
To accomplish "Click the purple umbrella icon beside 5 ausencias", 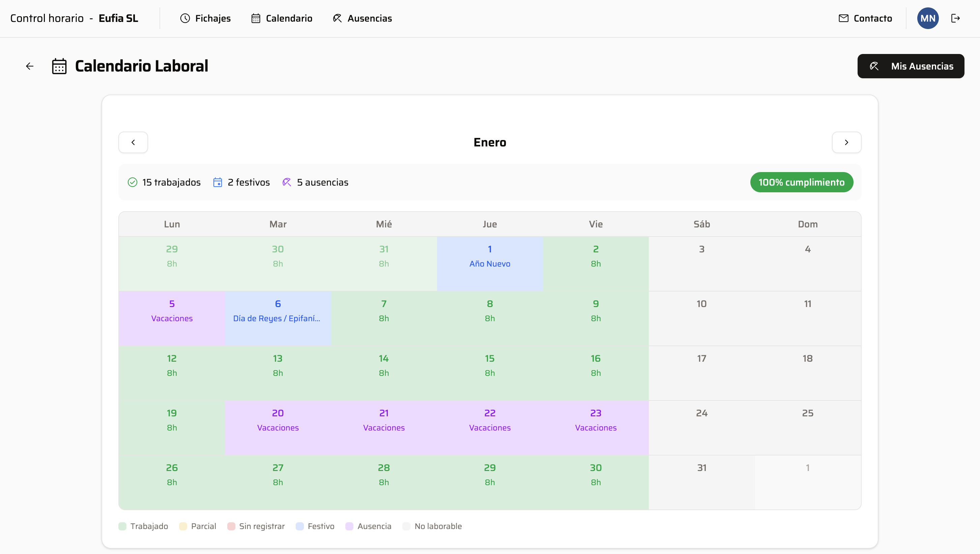I will coord(287,182).
